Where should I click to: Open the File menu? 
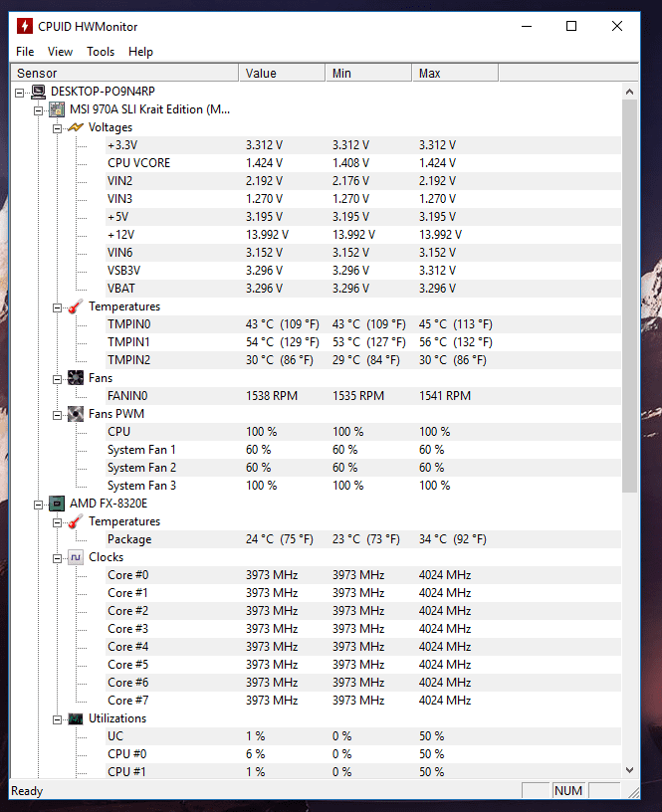(x=25, y=52)
